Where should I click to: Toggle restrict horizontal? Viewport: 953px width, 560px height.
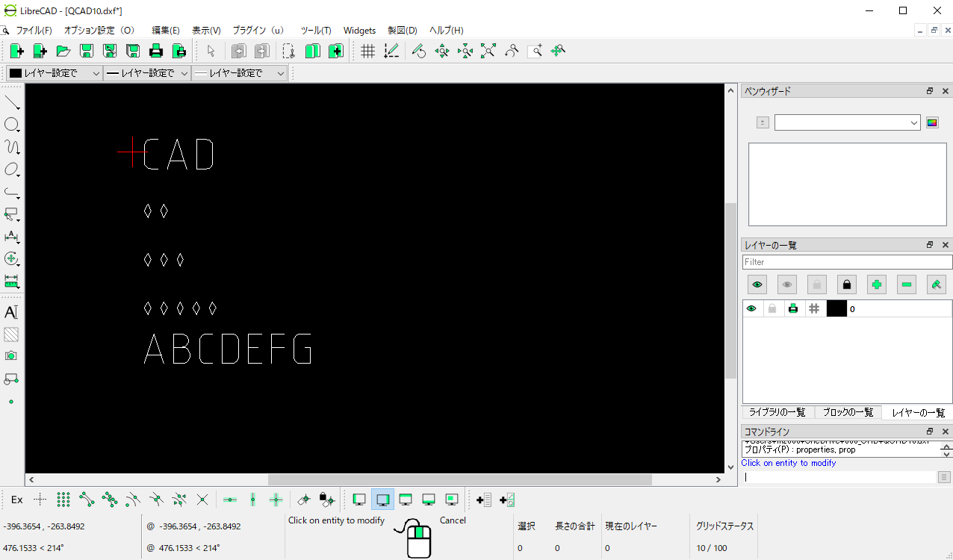tap(230, 500)
